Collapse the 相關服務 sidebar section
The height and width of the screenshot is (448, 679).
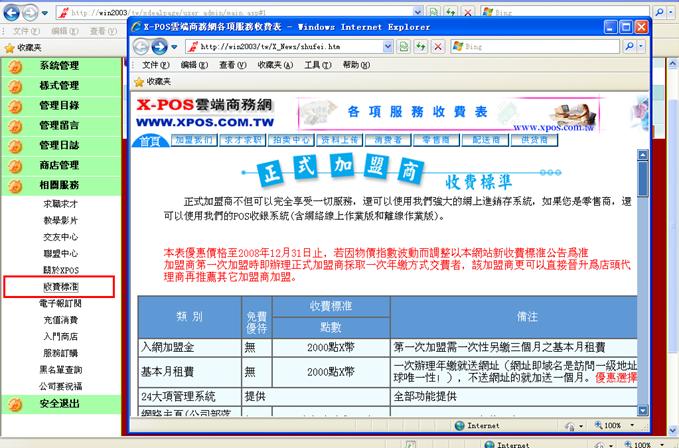coord(58,185)
